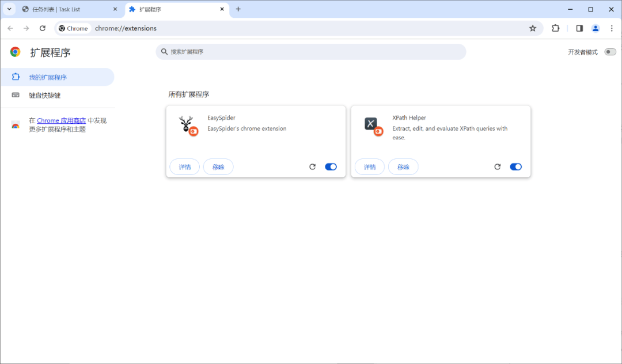Open EasySpider 详情 details
Viewport: 622px width, 364px height.
coord(185,167)
